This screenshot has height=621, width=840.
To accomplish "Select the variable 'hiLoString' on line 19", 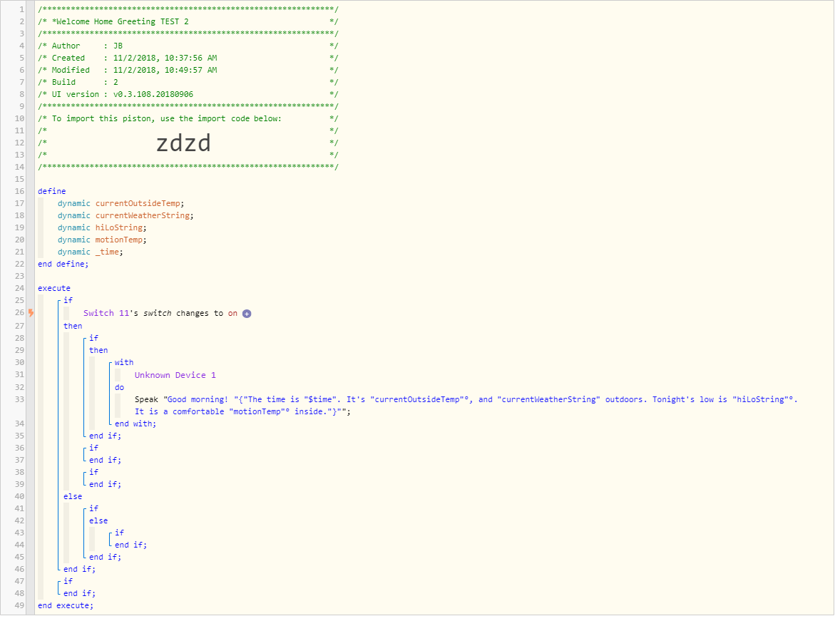I will (x=120, y=229).
